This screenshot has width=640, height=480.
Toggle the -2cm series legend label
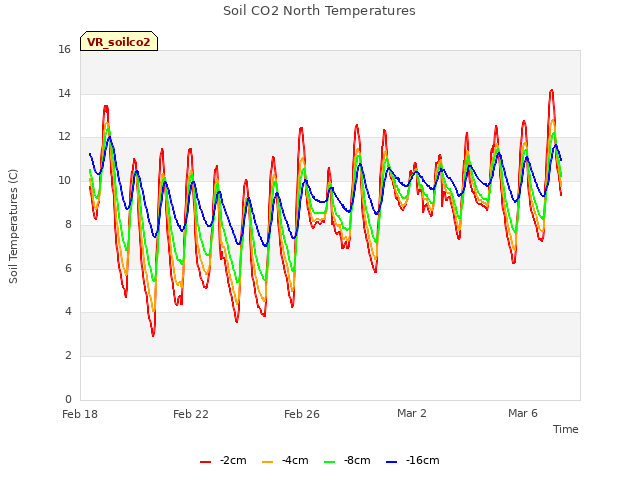(233, 460)
